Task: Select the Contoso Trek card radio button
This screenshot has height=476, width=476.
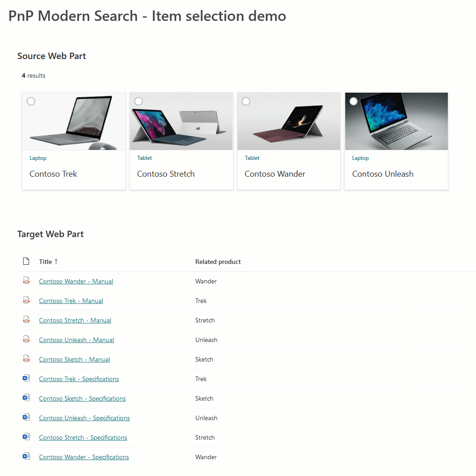Action: [31, 101]
